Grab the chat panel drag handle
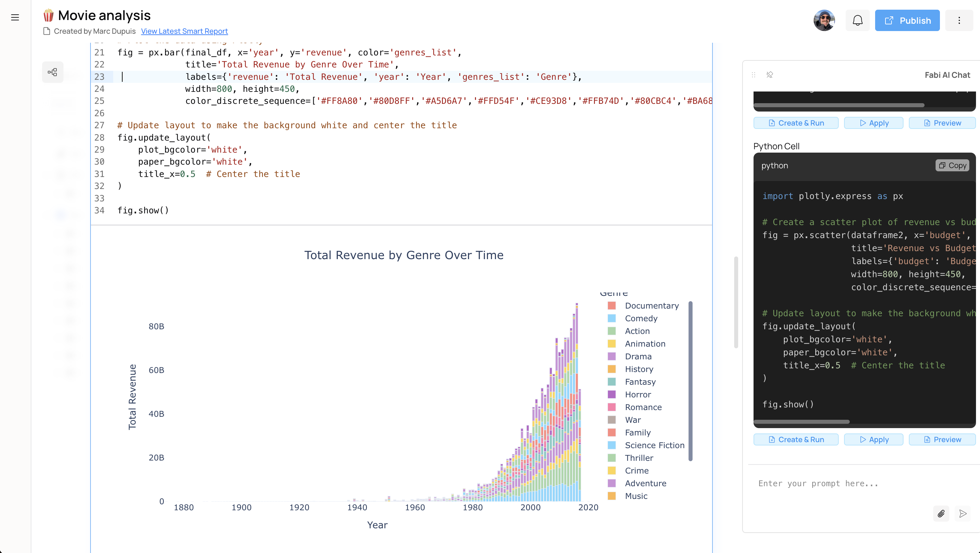 [754, 75]
